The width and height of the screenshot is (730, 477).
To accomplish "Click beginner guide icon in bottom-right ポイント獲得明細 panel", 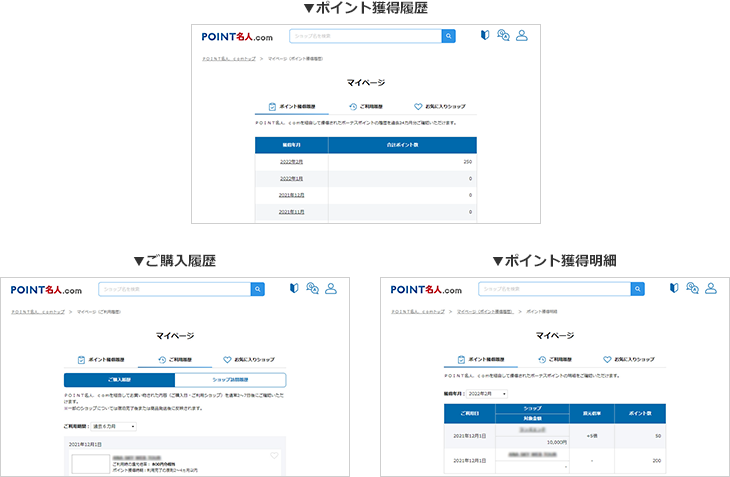I will click(x=674, y=289).
